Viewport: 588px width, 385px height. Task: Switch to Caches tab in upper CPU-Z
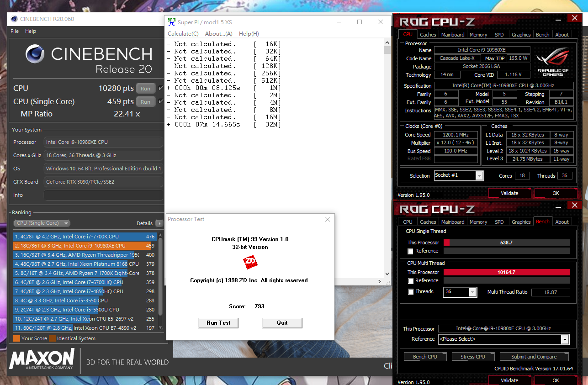click(428, 35)
